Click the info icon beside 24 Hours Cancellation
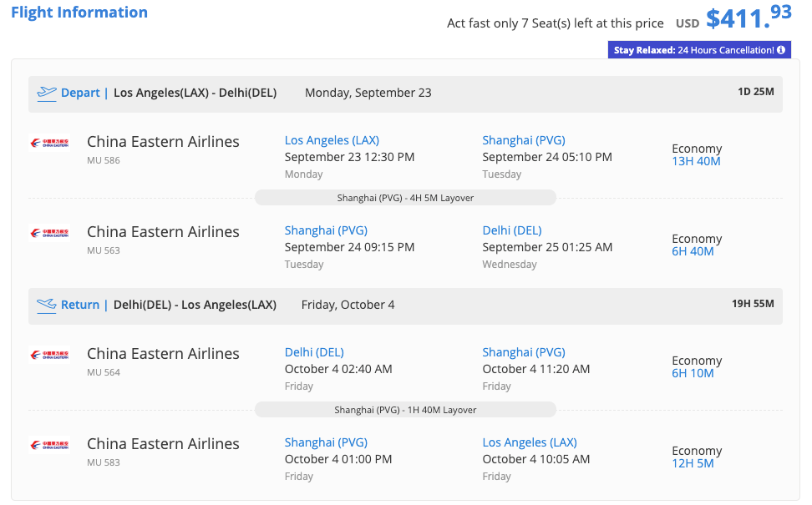 [x=781, y=50]
